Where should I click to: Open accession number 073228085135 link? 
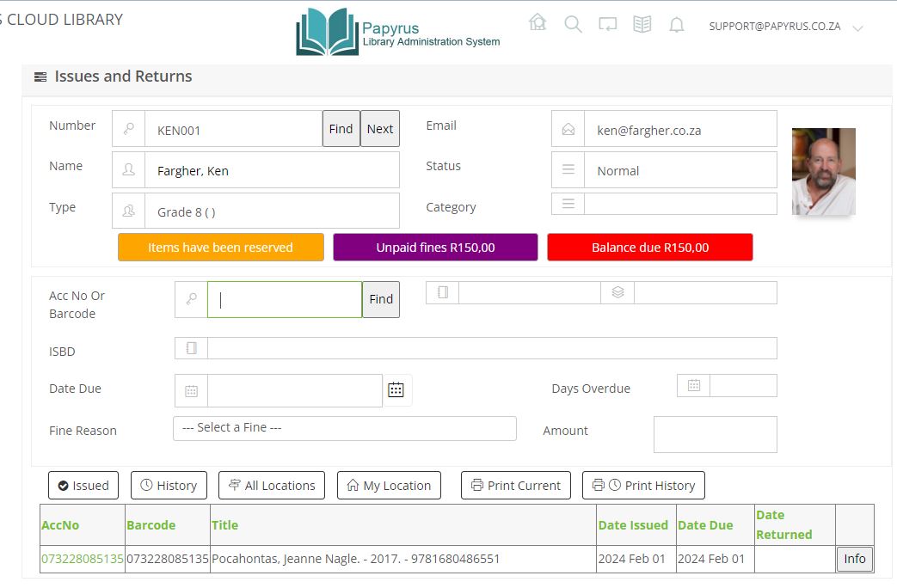[83, 559]
